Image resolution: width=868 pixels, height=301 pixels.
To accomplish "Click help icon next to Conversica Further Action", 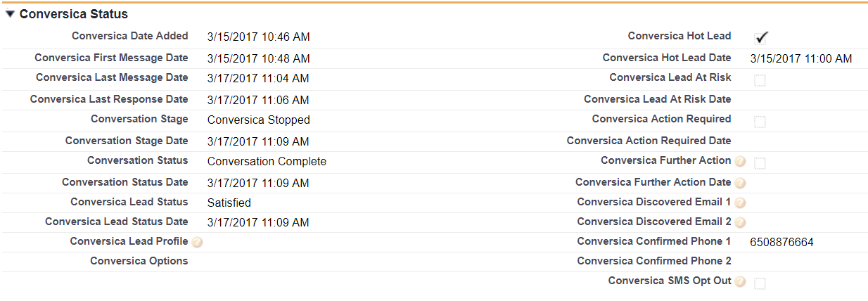I will pos(740,162).
